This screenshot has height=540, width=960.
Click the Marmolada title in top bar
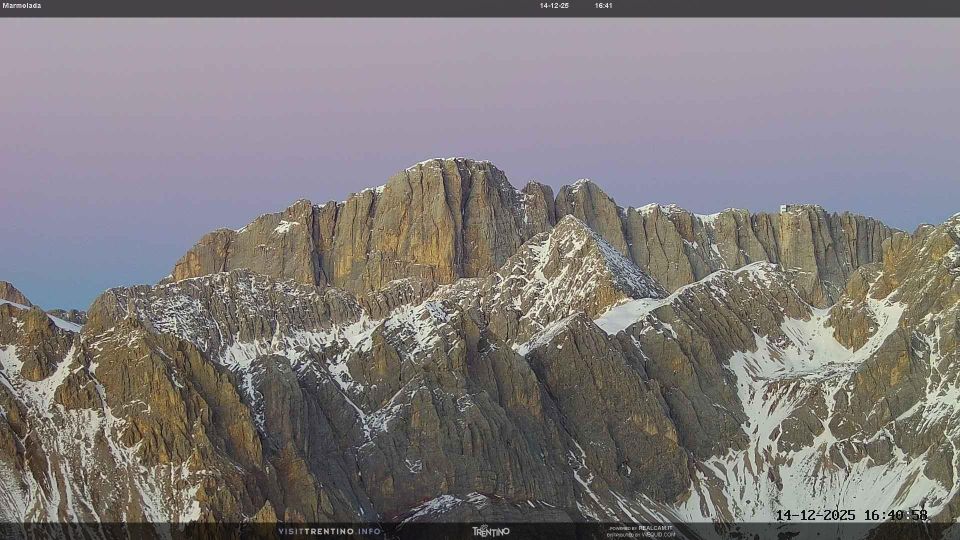(x=22, y=6)
